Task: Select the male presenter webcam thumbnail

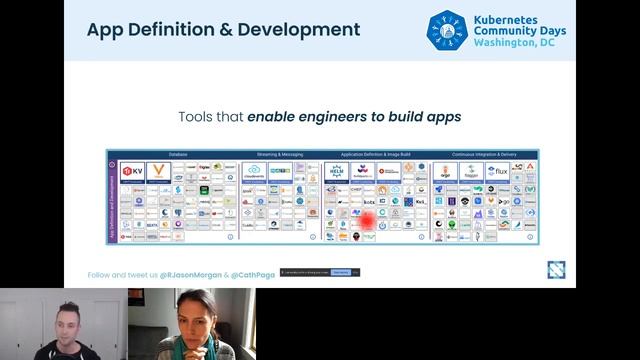Action: coord(64,324)
